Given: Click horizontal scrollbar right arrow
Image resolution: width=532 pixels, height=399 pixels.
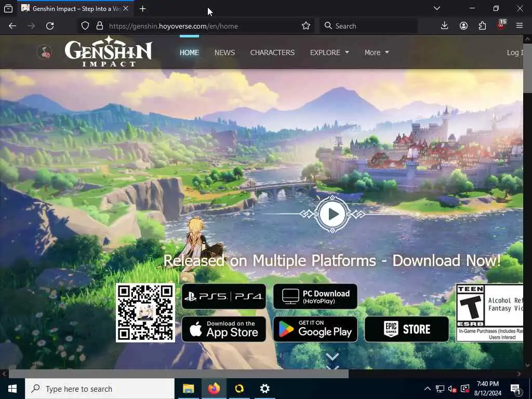Looking at the screenshot, I should coord(519,374).
